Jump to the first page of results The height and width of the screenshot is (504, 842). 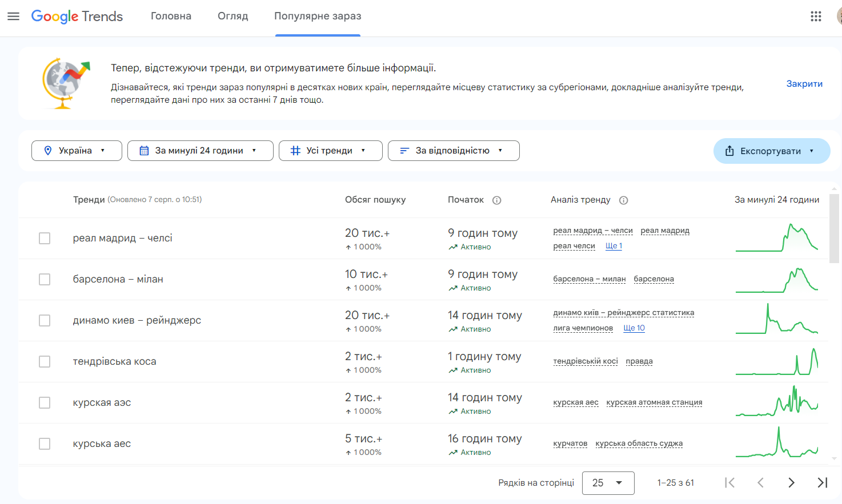(729, 482)
